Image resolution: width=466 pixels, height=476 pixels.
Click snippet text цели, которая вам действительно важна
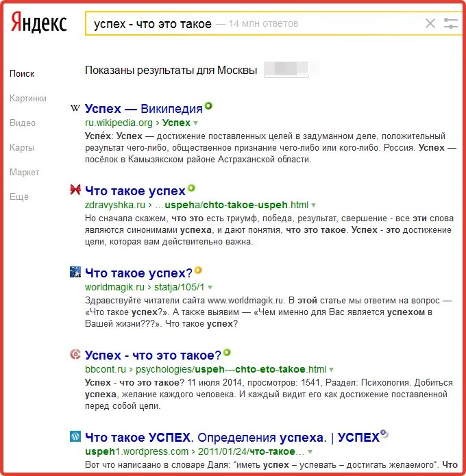169,242
